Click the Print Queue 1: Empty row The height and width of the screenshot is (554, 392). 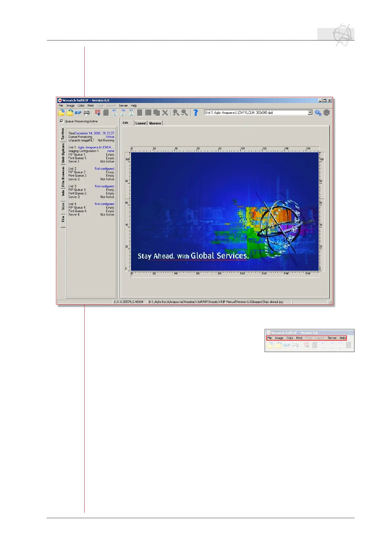(91, 158)
